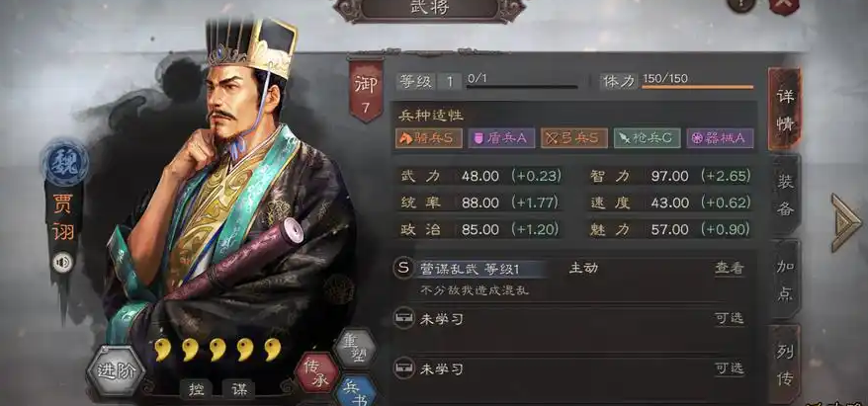The image size is (868, 406).
Task: Tap the second empty skill slot icon
Action: 403,368
